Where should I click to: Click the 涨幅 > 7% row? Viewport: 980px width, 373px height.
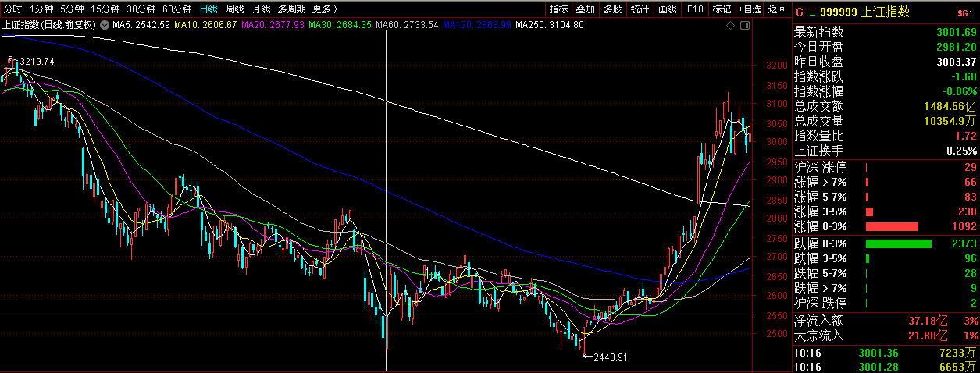click(x=886, y=182)
